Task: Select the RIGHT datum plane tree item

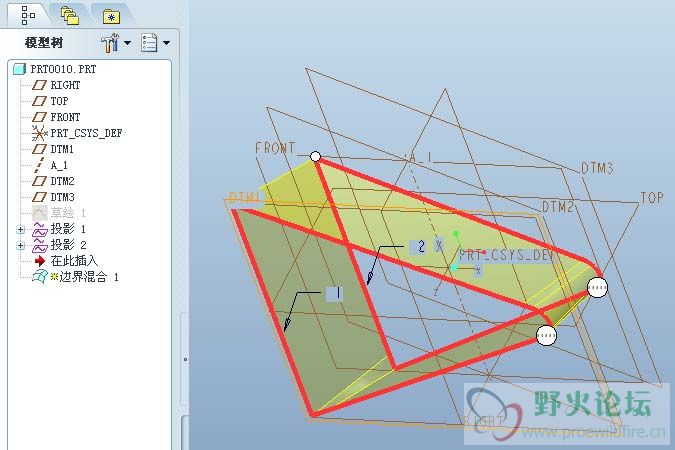Action: (65, 85)
